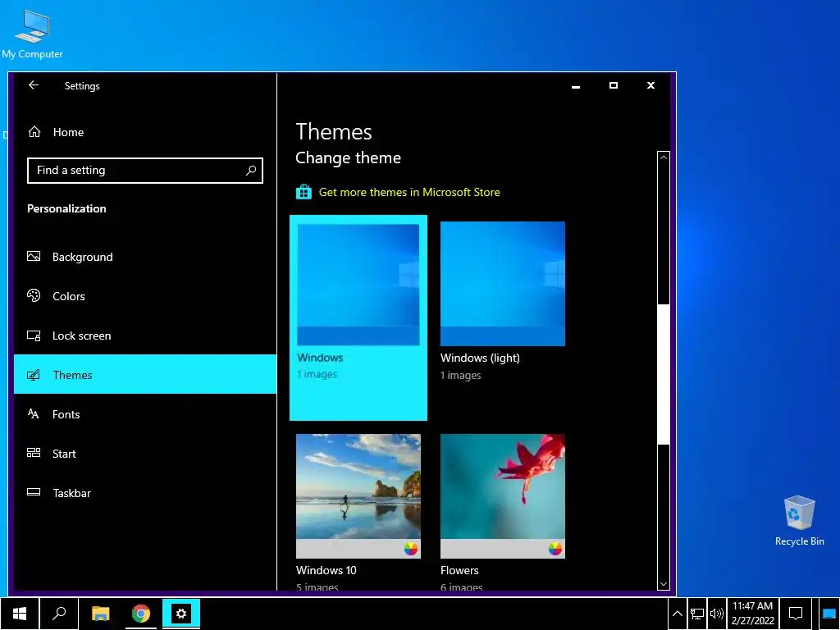This screenshot has width=840, height=630.
Task: Open the Home page in Settings
Action: 144,132
